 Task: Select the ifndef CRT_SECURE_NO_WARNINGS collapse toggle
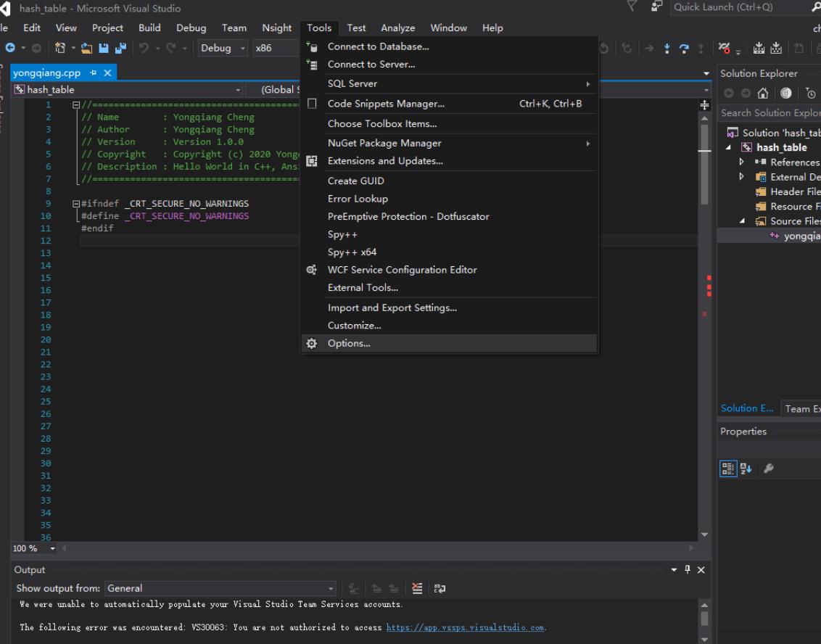click(x=77, y=203)
